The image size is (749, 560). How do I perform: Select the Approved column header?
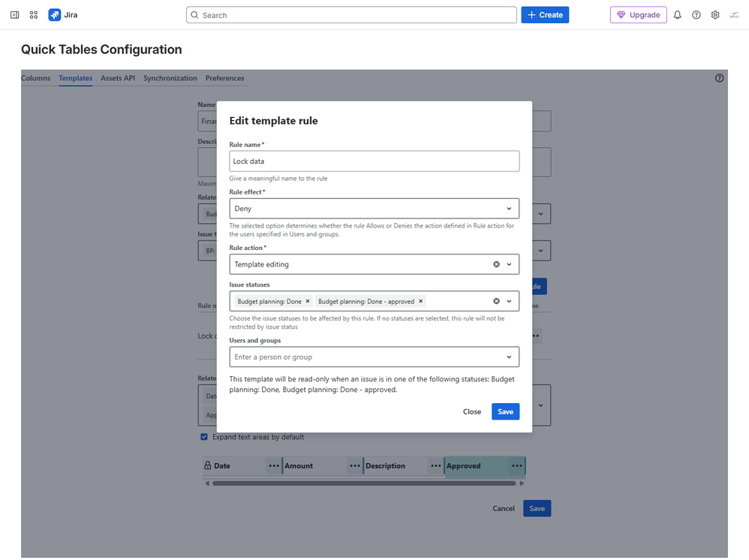click(x=463, y=466)
